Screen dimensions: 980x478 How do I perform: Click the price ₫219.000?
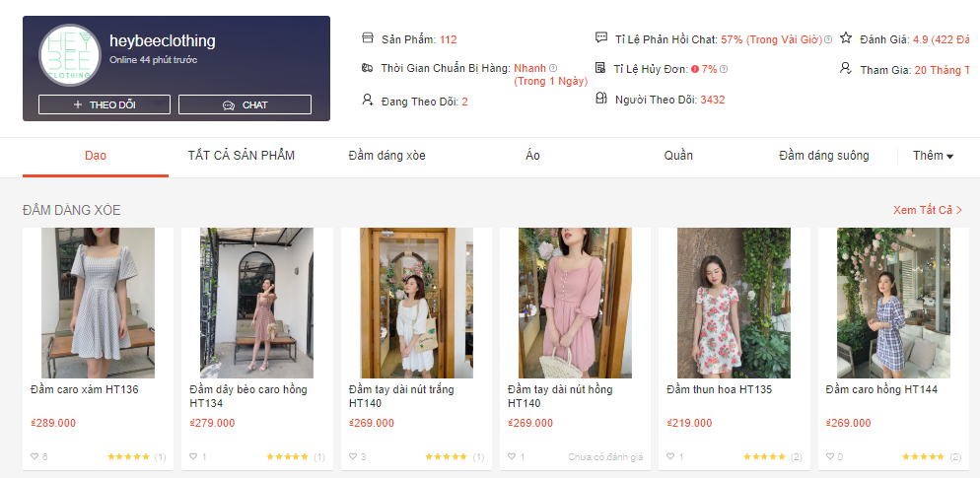pyautogui.click(x=689, y=423)
